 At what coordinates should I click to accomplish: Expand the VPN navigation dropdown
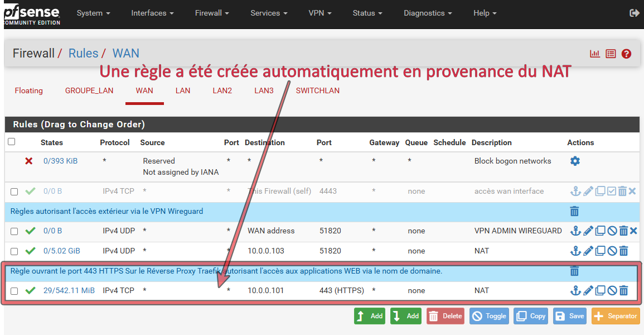pos(319,13)
